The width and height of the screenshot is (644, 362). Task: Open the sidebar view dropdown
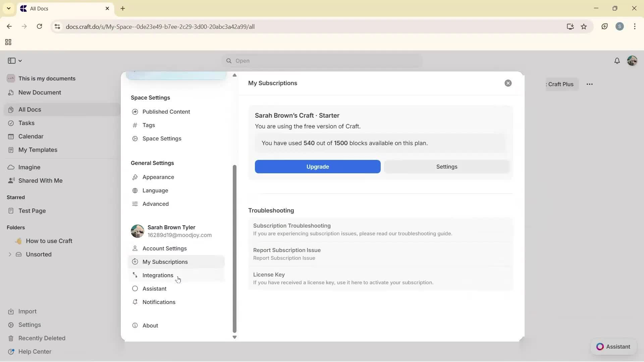pos(14,61)
